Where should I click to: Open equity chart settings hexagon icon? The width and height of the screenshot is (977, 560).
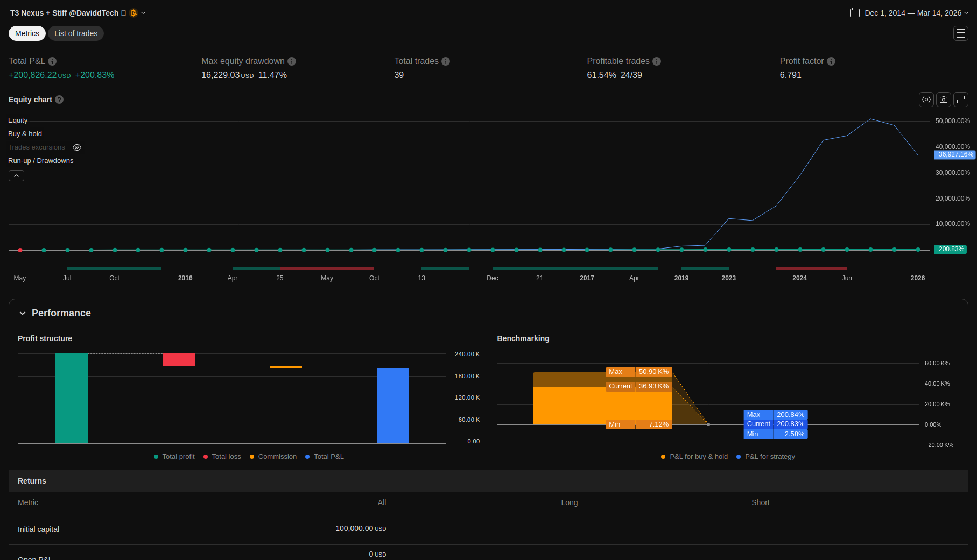click(x=926, y=100)
